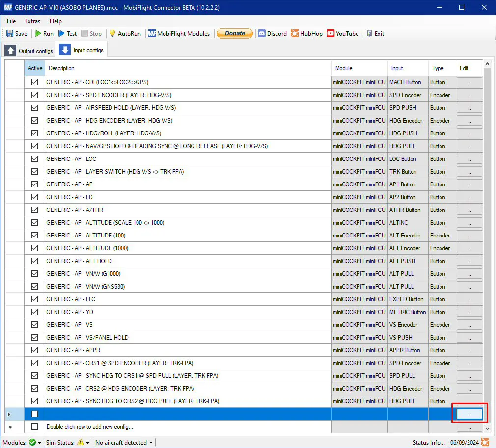Start with the green Run arrow
The height and width of the screenshot is (448, 496).
click(x=38, y=33)
